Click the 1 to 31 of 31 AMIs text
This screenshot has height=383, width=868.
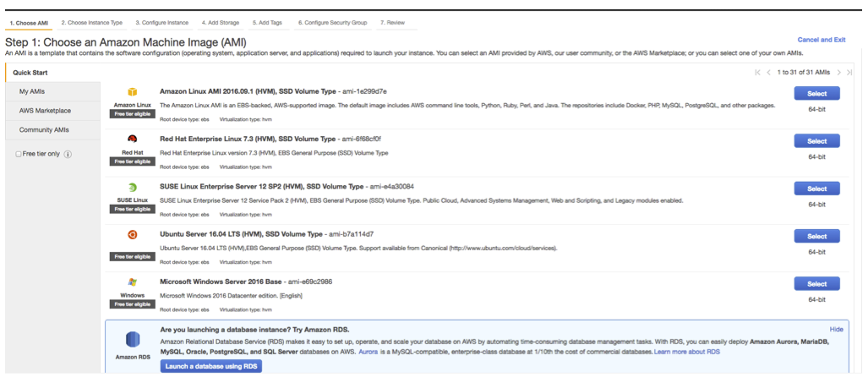pyautogui.click(x=804, y=73)
